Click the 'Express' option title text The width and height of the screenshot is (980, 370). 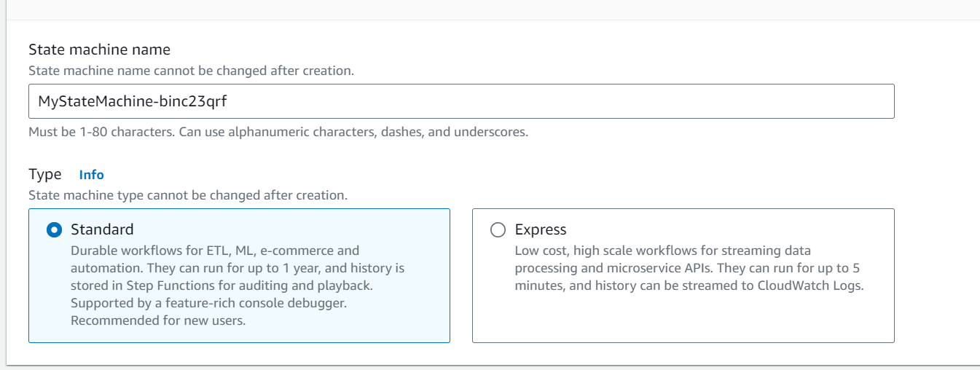click(x=540, y=229)
